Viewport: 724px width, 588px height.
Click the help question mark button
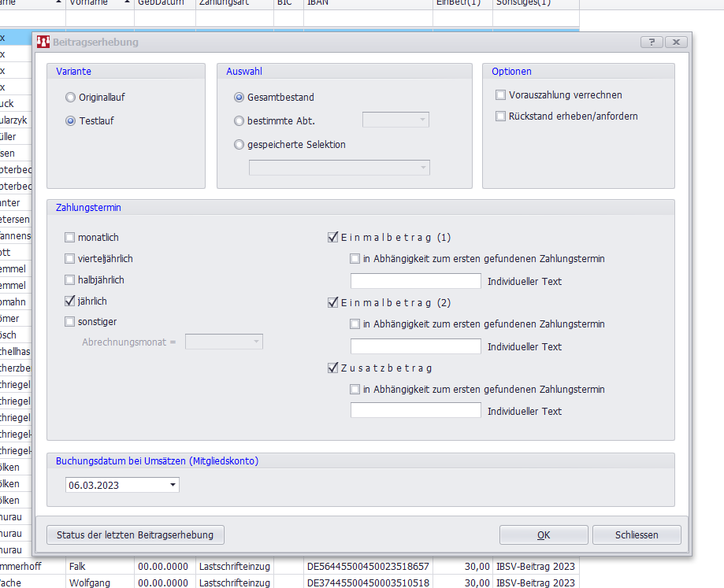pyautogui.click(x=651, y=43)
